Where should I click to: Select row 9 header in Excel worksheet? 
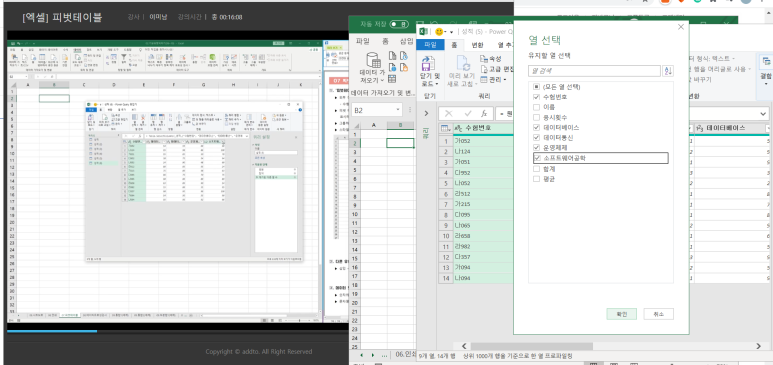tap(355, 205)
